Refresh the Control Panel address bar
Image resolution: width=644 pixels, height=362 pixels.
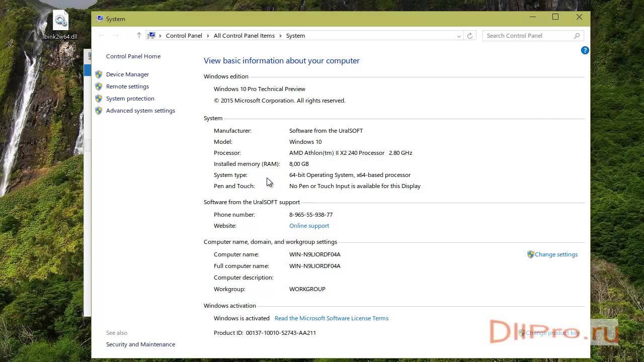(470, 36)
